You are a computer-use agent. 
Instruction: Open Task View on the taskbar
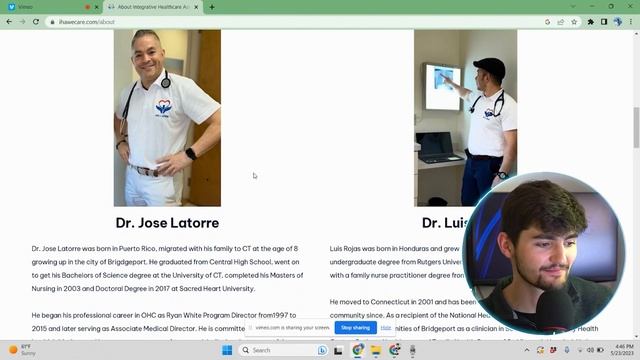click(338, 350)
